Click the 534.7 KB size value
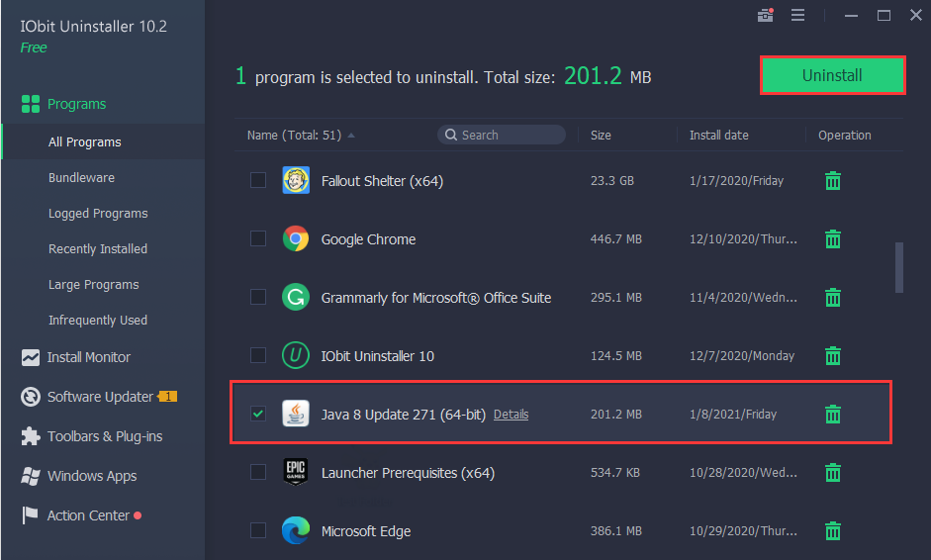This screenshot has height=560, width=931. [x=614, y=473]
